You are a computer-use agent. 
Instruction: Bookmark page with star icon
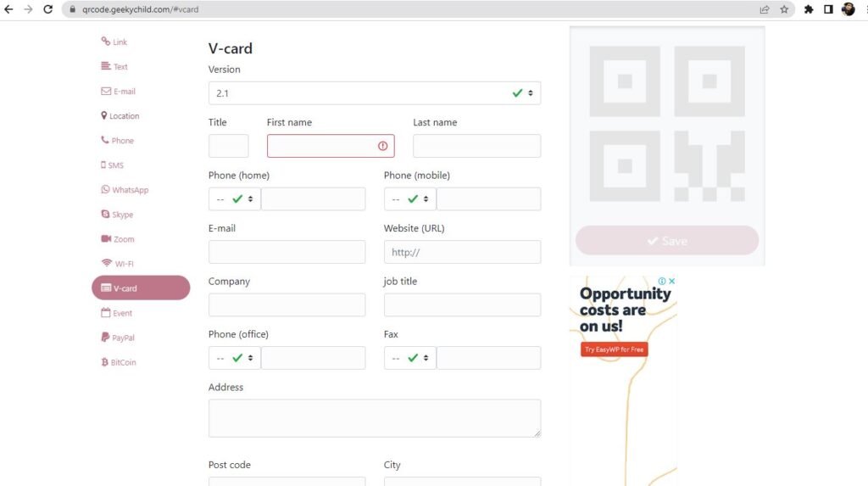(784, 9)
